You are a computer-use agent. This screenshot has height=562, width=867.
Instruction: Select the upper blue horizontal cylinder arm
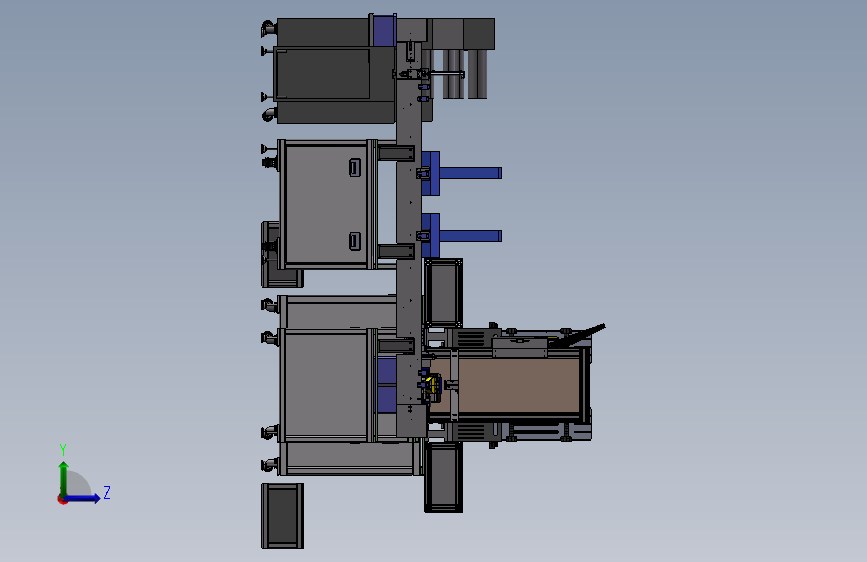(x=471, y=173)
